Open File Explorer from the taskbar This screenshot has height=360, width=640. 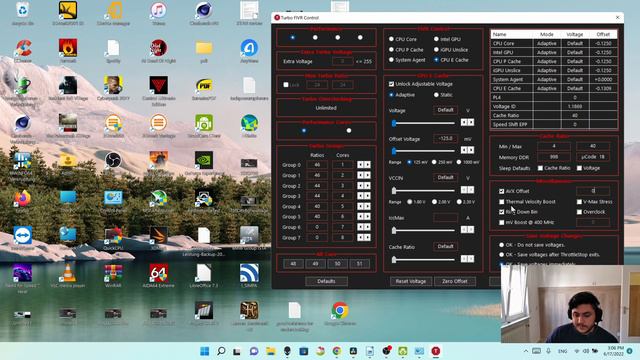click(271, 351)
